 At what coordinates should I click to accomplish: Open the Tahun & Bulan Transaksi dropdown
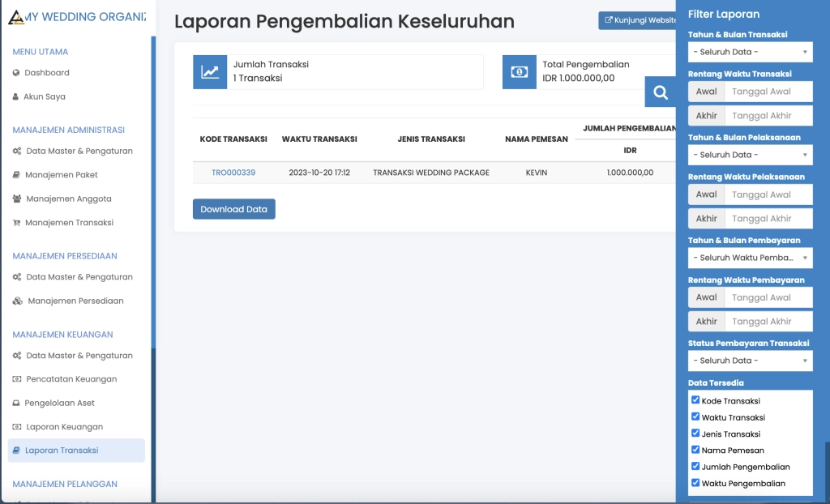pos(750,52)
